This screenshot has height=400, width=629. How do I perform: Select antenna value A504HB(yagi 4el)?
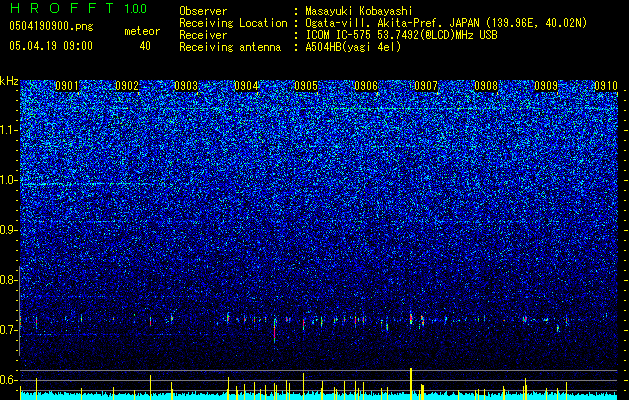pyautogui.click(x=353, y=47)
